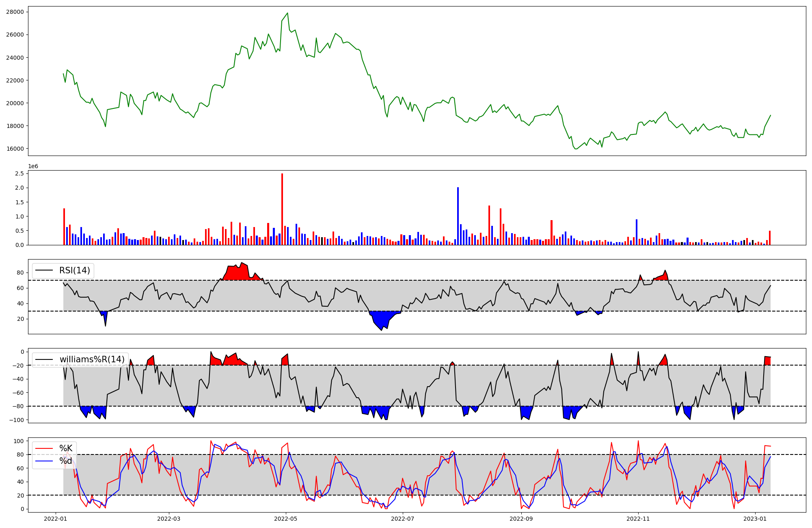Click the red %K legend line sample
Viewport: 812px width, 528px height.
click(44, 448)
